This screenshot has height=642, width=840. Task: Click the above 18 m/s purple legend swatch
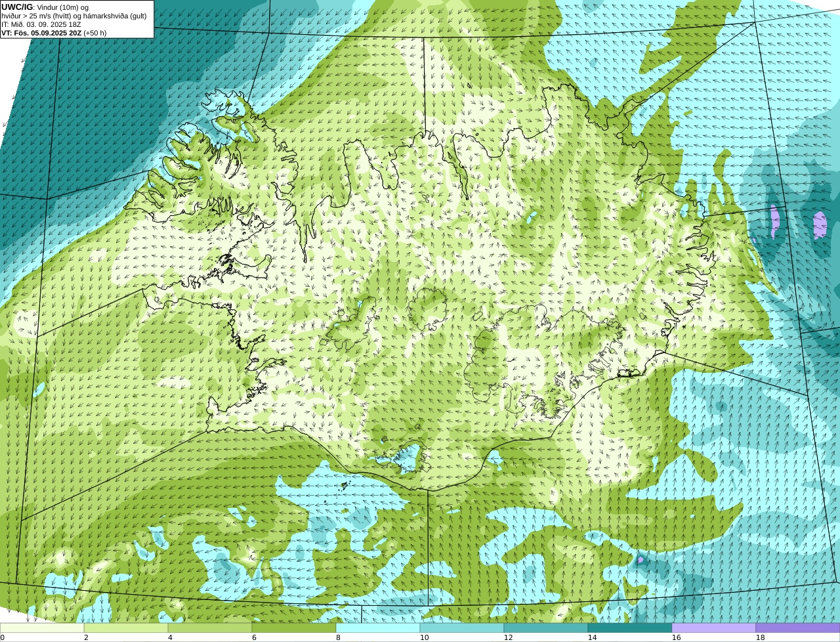tap(798, 628)
